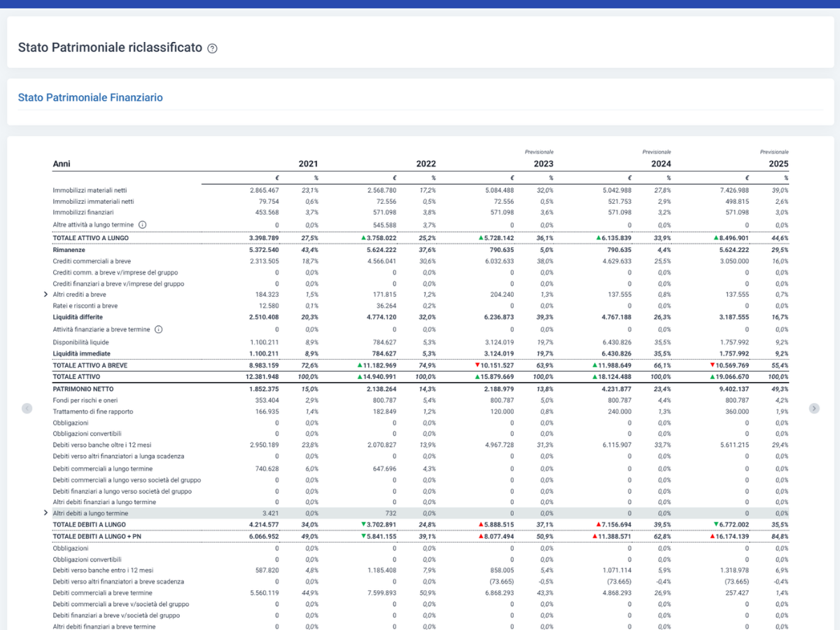Select the TOTALE DEBITI A LUNGO + PN label
This screenshot has width=840, height=630.
pyautogui.click(x=97, y=535)
